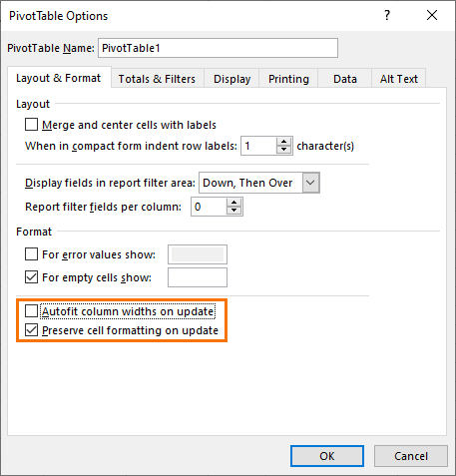
Task: Click the OK button
Action: point(327,456)
